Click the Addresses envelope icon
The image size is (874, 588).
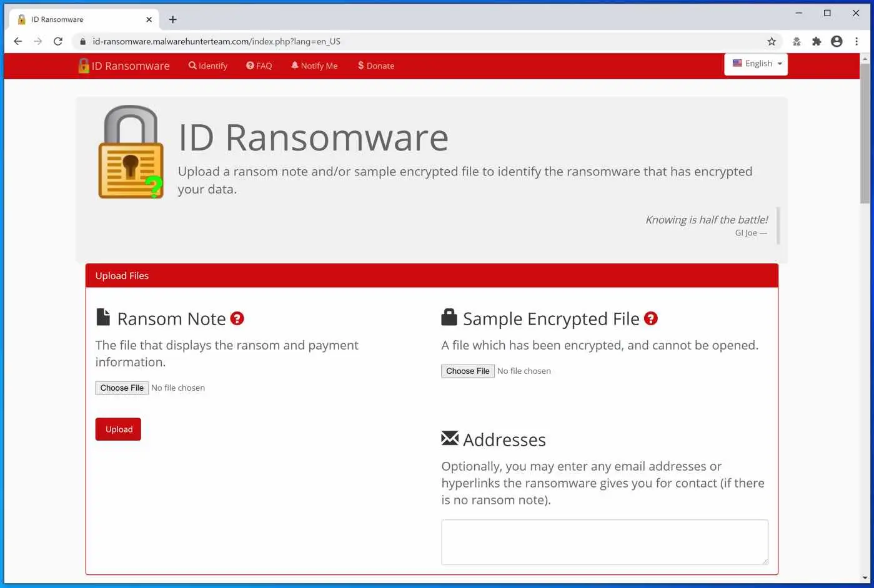click(450, 438)
